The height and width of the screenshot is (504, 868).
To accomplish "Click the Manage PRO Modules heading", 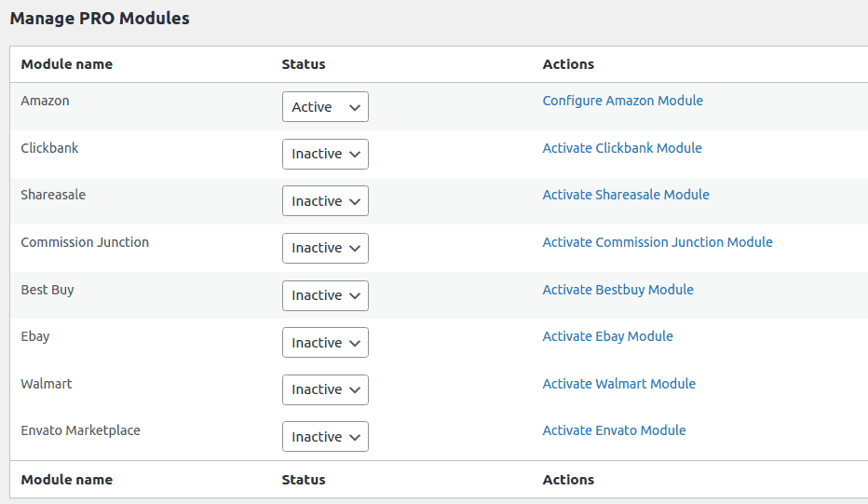I will pyautogui.click(x=100, y=18).
